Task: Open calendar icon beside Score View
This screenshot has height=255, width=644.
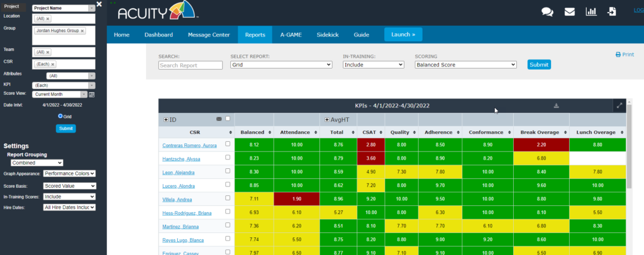Action: click(x=91, y=94)
